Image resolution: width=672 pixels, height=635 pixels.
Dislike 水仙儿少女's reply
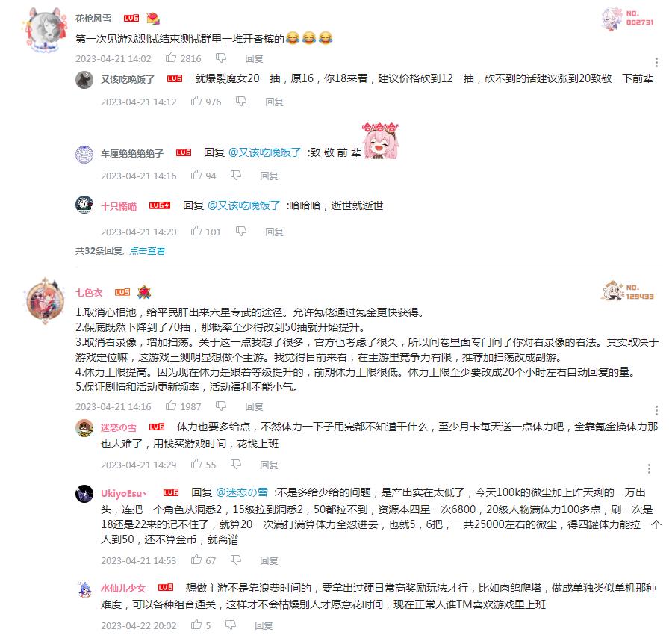tap(231, 625)
